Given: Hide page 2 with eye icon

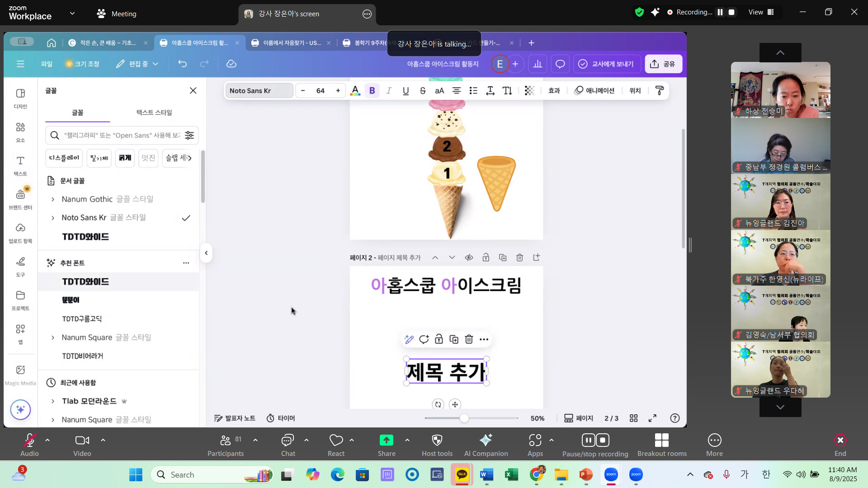Looking at the screenshot, I should (x=469, y=258).
